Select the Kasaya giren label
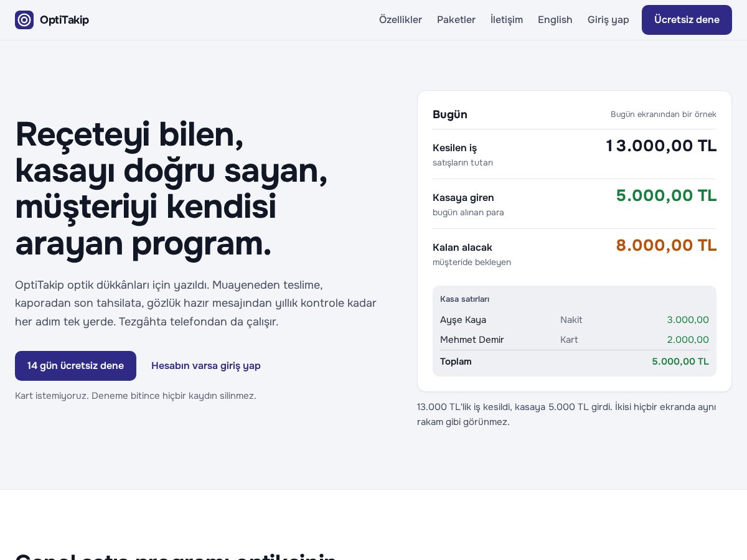 [463, 198]
